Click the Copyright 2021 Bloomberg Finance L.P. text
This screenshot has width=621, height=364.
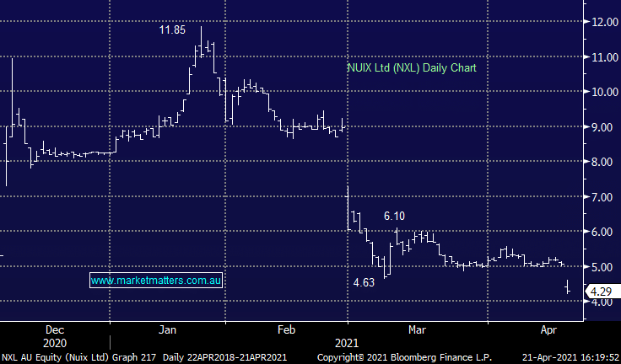point(404,357)
